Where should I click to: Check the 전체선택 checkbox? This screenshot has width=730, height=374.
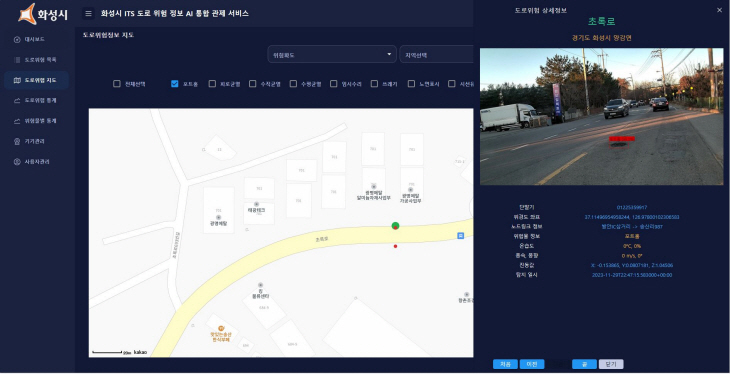[x=117, y=84]
